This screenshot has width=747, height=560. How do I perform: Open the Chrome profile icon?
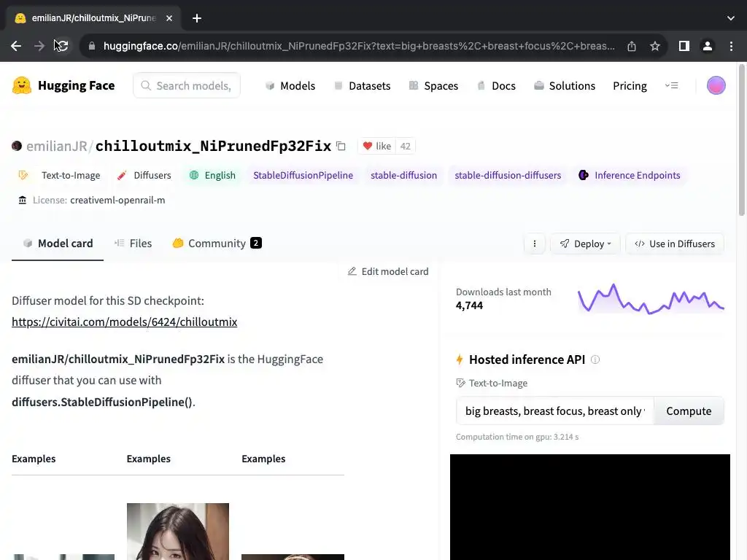(x=708, y=46)
